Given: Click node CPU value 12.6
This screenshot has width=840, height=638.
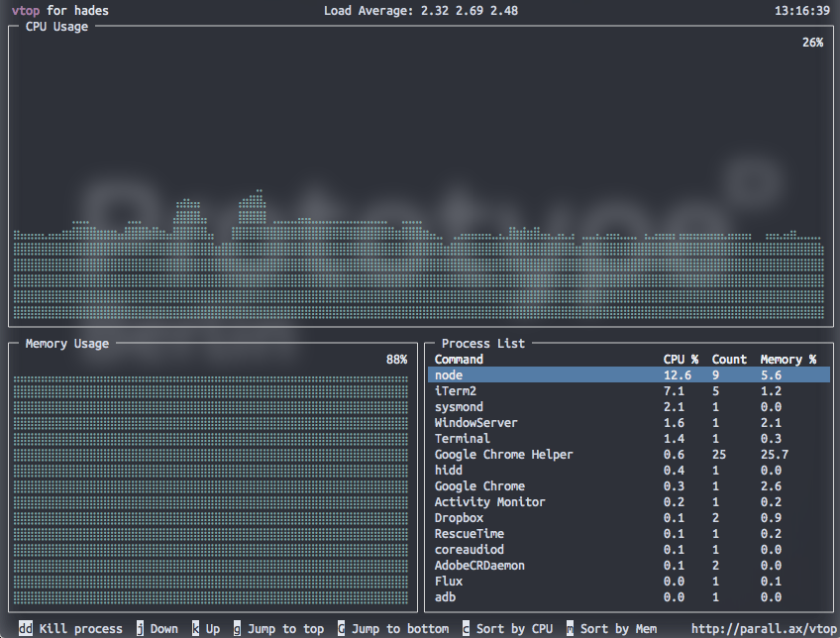Looking at the screenshot, I should click(678, 375).
